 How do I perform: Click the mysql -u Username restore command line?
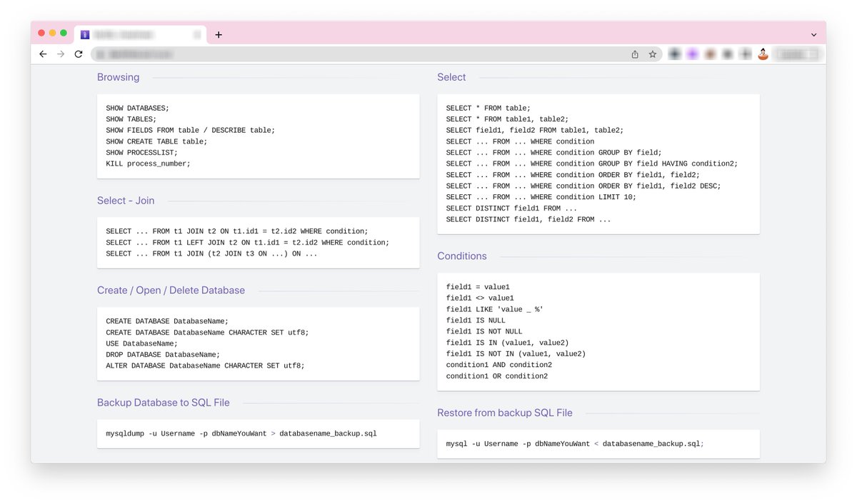pyautogui.click(x=575, y=444)
